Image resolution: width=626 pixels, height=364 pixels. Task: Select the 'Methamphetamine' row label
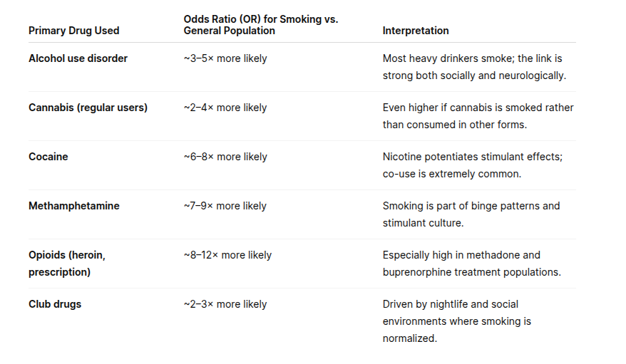coord(74,206)
